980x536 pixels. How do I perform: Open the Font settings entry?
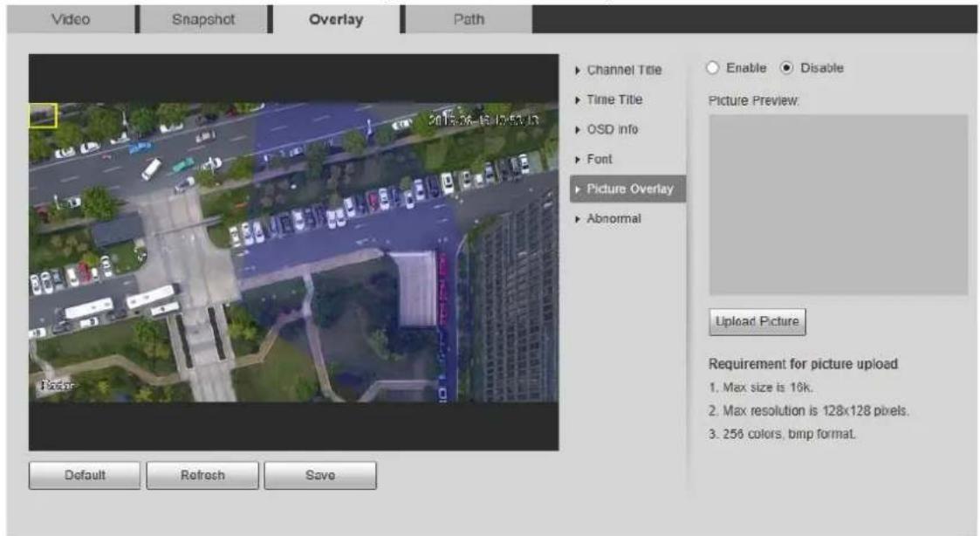pos(600,160)
